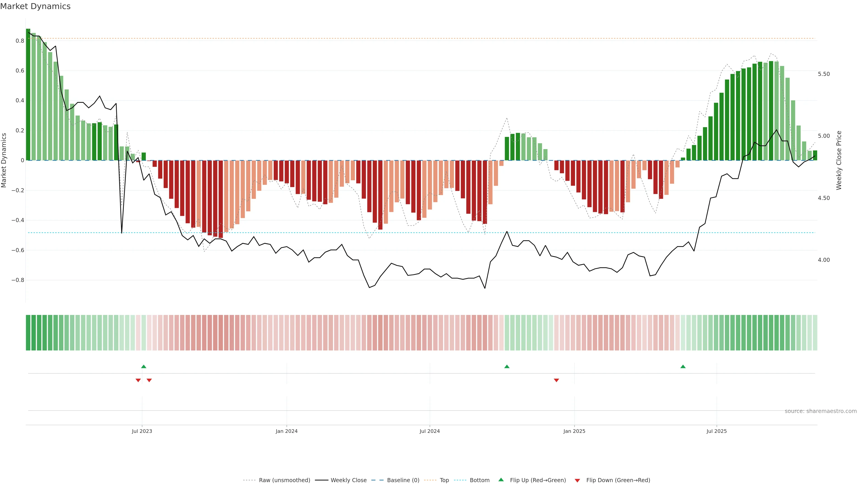Click the 5.50 right-axis price label
The width and height of the screenshot is (868, 488).
823,74
